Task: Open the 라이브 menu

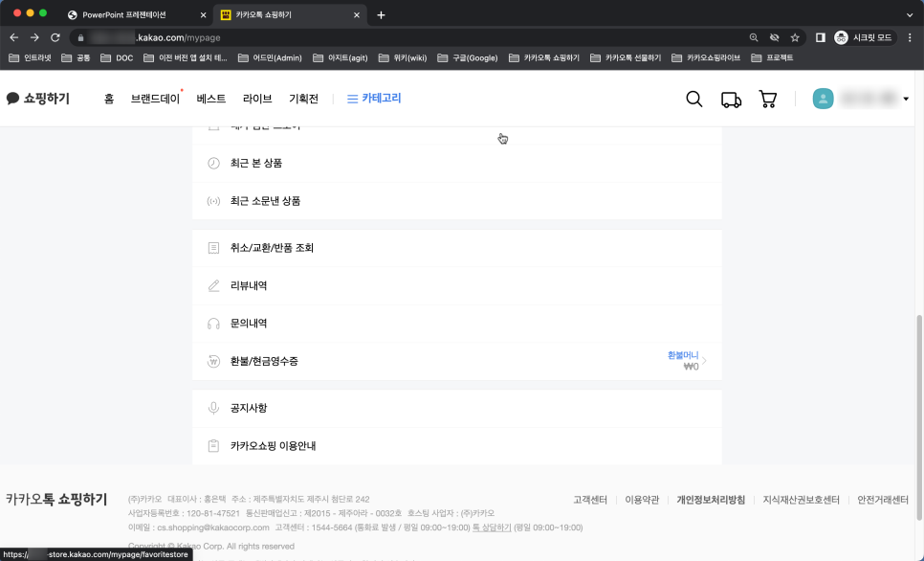Action: (257, 99)
